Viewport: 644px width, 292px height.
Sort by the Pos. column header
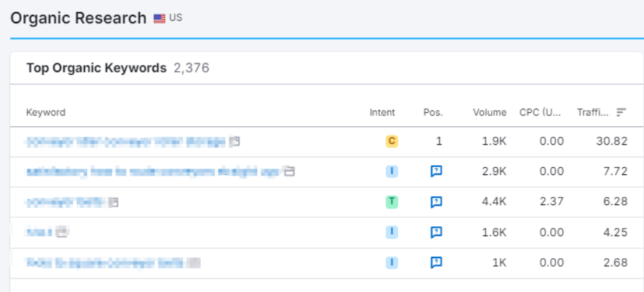point(433,112)
